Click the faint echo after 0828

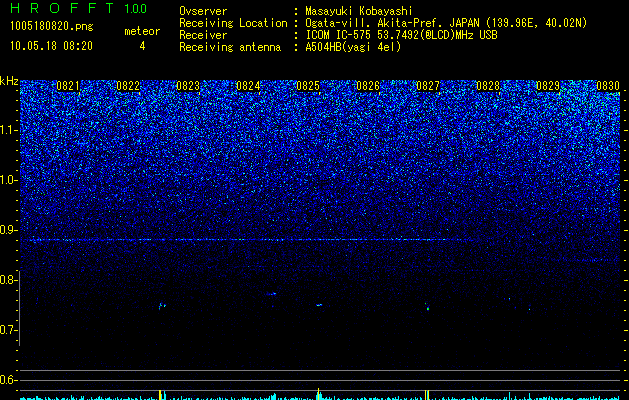(x=509, y=299)
